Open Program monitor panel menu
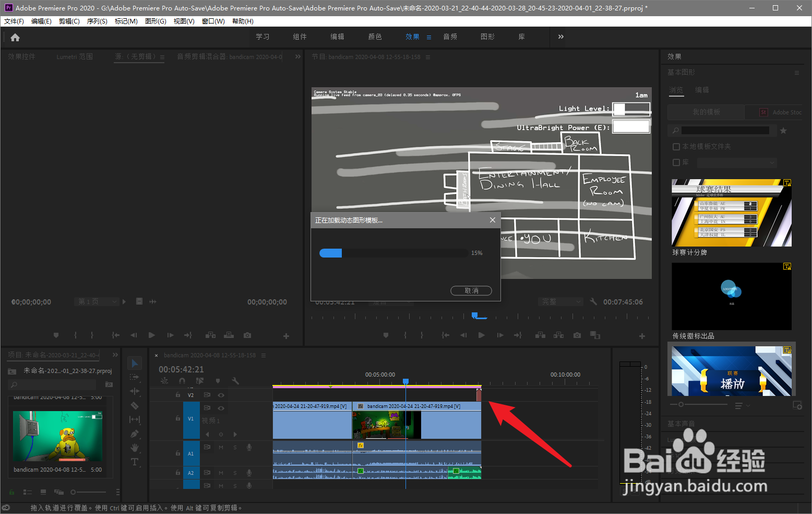Image resolution: width=812 pixels, height=514 pixels. tap(428, 57)
